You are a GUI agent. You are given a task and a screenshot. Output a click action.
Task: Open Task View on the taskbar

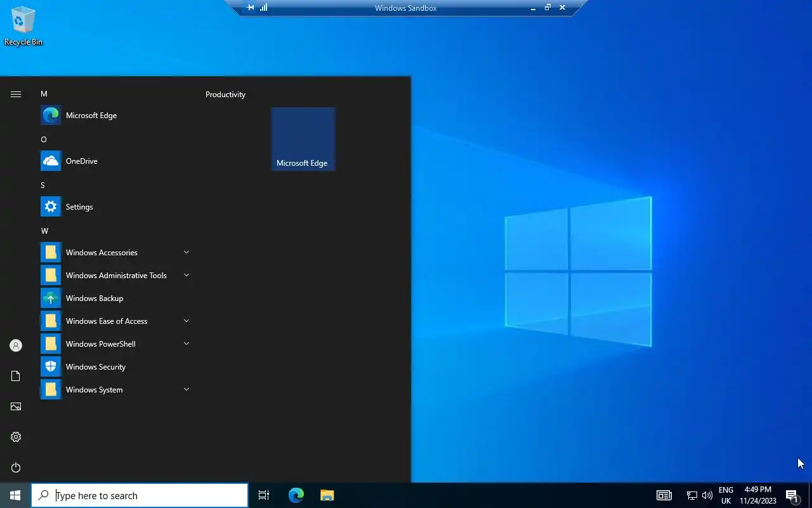pyautogui.click(x=264, y=495)
